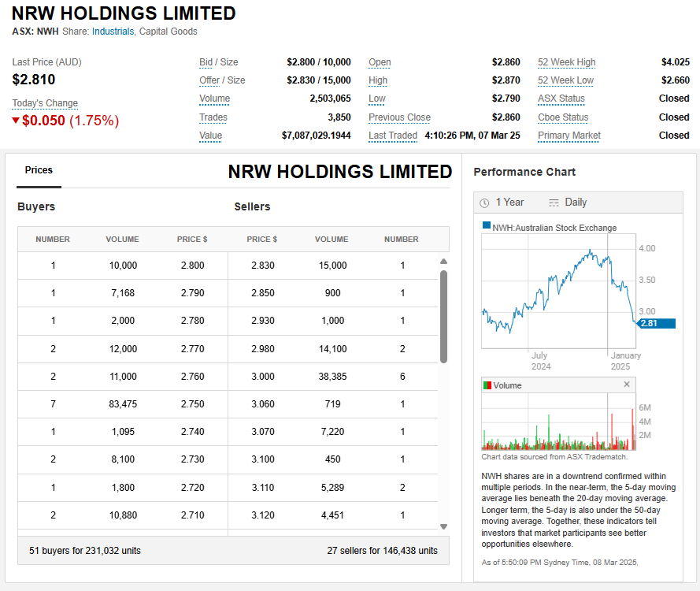This screenshot has height=591, width=700.
Task: Click the Cboe Status label
Action: click(x=563, y=117)
